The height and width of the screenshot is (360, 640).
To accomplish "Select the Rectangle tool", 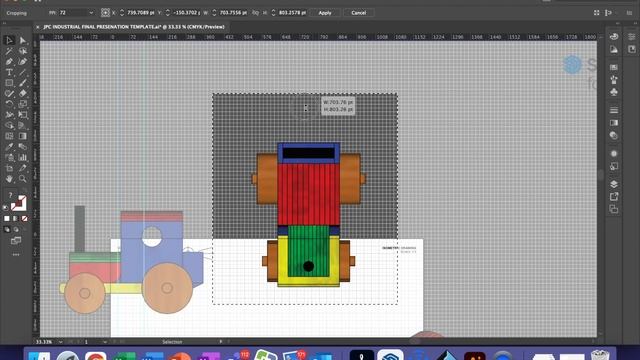I will (x=9, y=83).
